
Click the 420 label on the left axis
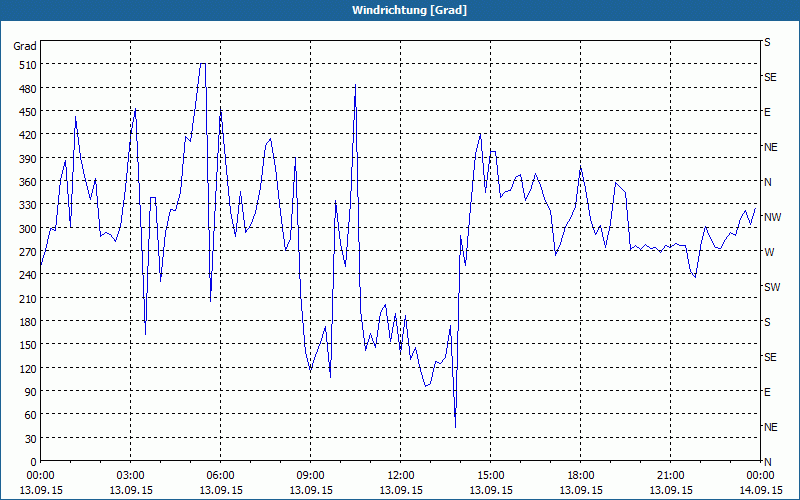pyautogui.click(x=28, y=135)
